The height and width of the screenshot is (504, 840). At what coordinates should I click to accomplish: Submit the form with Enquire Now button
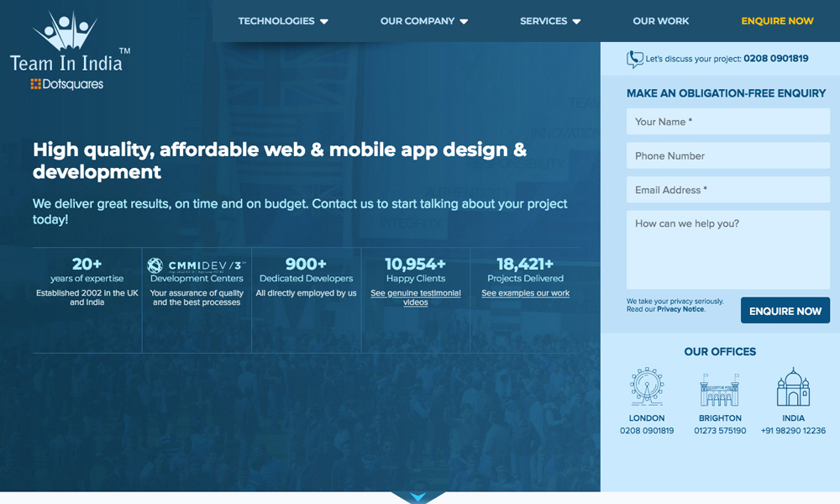click(x=785, y=311)
